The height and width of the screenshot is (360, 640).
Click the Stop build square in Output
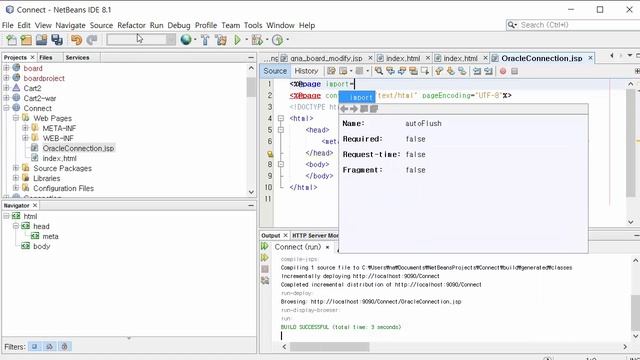click(x=265, y=269)
